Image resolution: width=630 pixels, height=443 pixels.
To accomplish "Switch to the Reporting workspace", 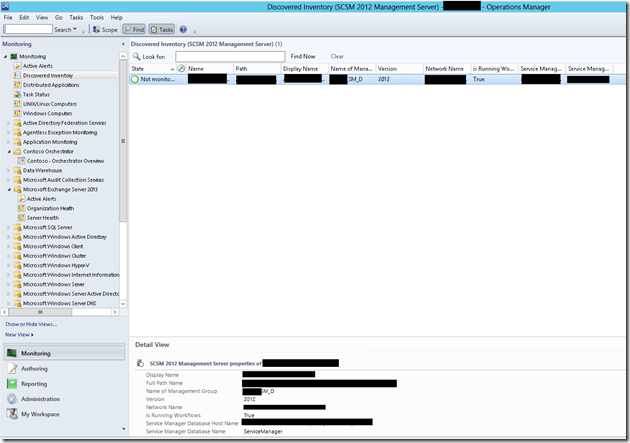I will (x=34, y=383).
